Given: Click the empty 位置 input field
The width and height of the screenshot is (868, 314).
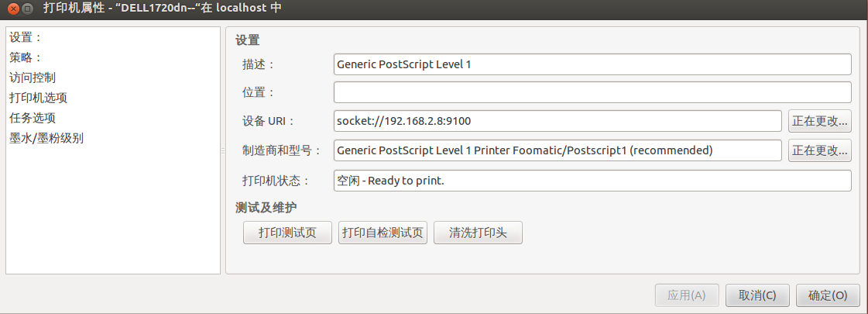Looking at the screenshot, I should point(592,92).
